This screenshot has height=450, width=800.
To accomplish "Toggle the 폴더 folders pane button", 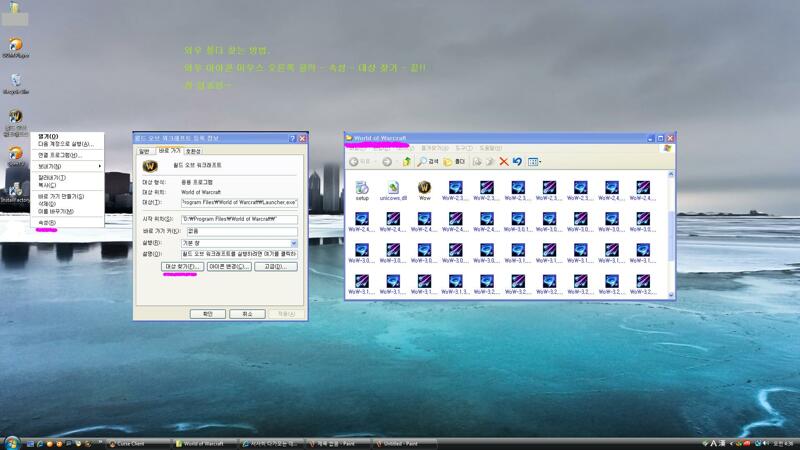I will (x=454, y=162).
